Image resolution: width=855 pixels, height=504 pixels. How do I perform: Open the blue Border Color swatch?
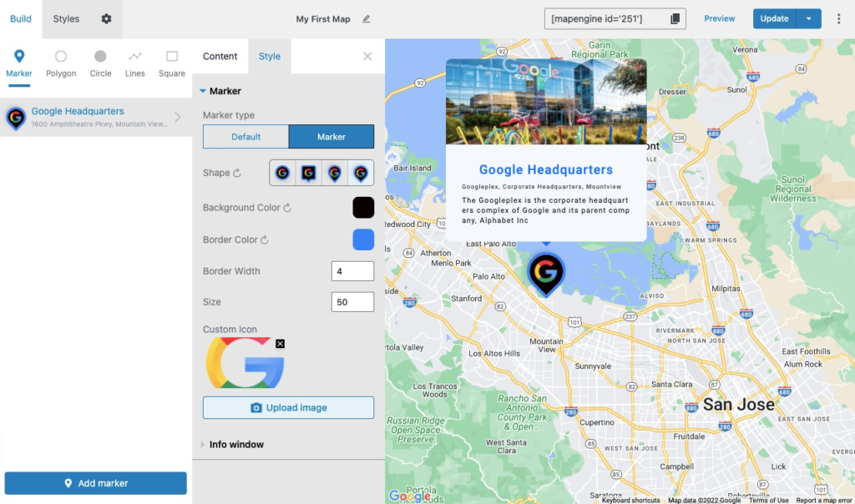[x=363, y=239]
